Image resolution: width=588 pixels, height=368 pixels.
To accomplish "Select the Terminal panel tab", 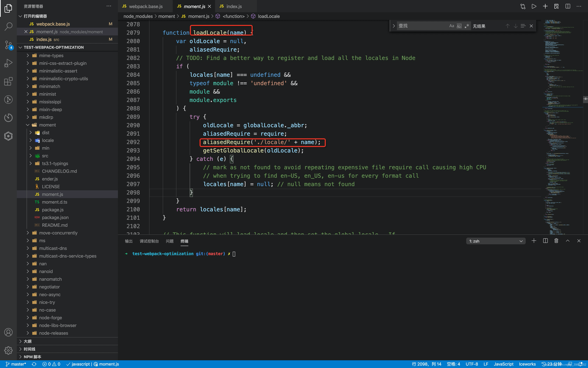I will click(184, 241).
